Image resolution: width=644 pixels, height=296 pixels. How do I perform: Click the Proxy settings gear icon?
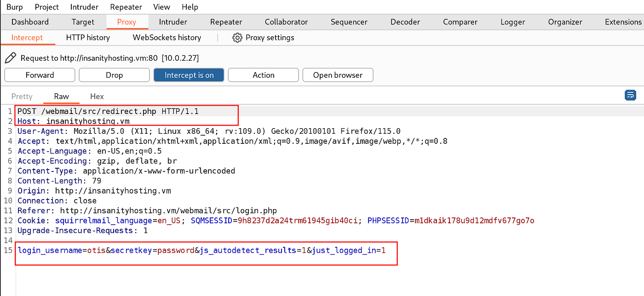point(237,38)
